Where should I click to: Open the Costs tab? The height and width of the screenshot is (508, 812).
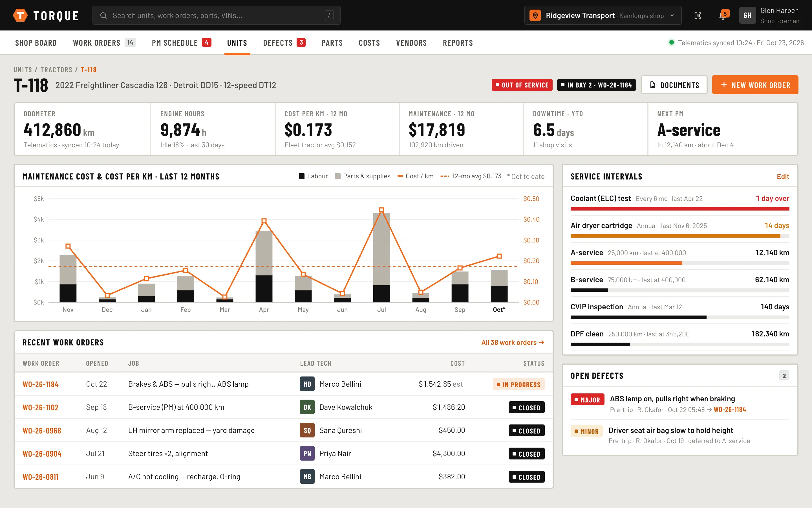(x=369, y=43)
